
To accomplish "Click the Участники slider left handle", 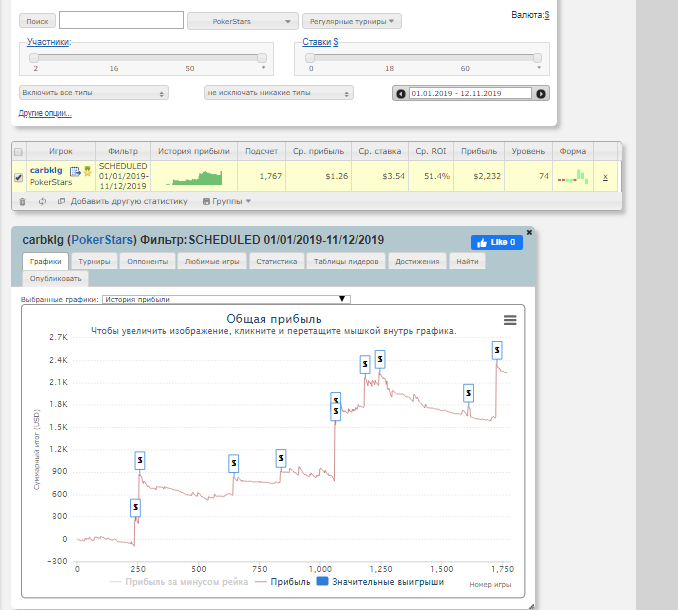I will tap(34, 58).
